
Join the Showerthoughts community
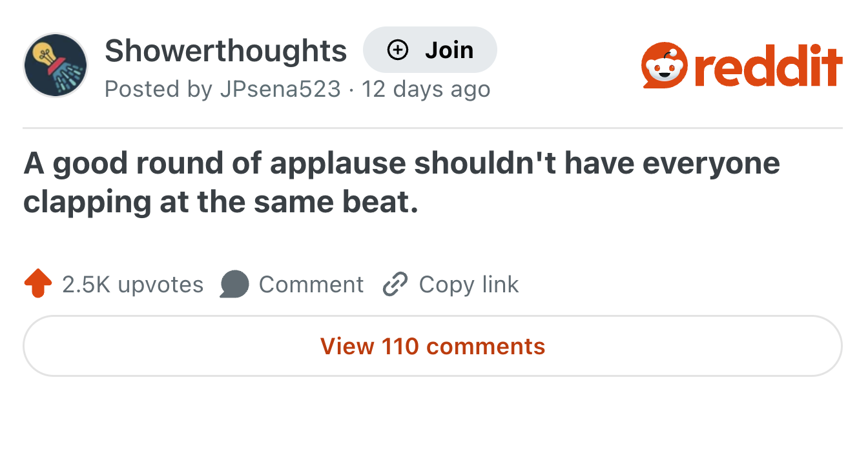(x=430, y=49)
